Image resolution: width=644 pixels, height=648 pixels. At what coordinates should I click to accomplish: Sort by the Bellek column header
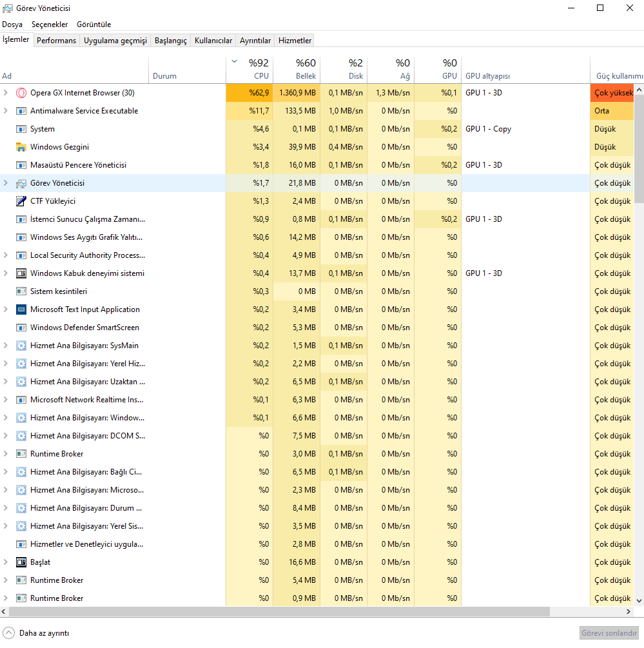point(297,70)
